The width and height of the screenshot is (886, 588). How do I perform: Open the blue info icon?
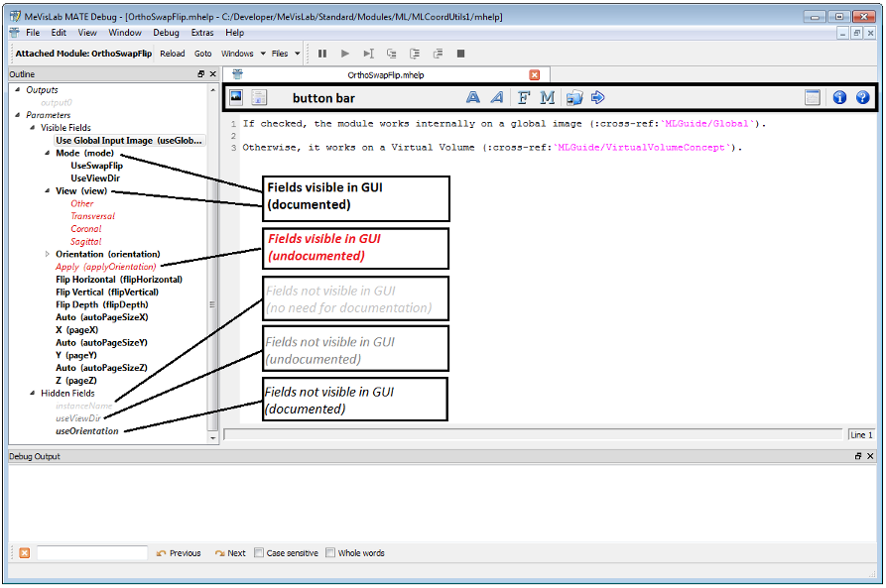pyautogui.click(x=839, y=97)
